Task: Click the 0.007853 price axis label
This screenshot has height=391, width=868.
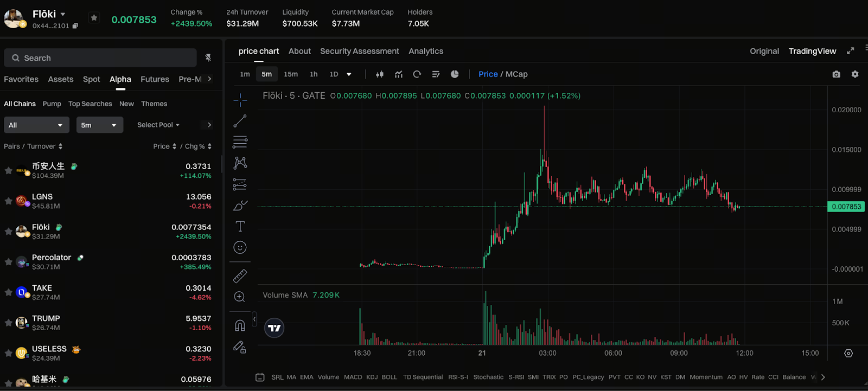Action: pyautogui.click(x=846, y=207)
